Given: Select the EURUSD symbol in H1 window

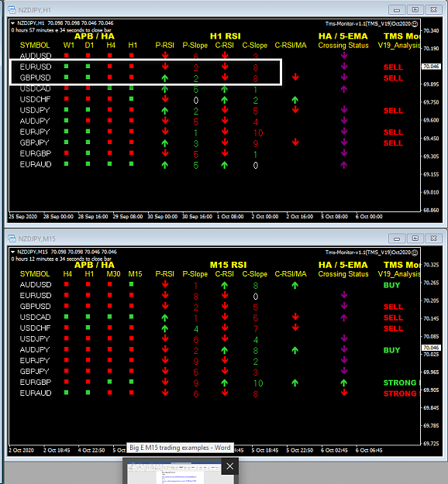Looking at the screenshot, I should [x=36, y=67].
